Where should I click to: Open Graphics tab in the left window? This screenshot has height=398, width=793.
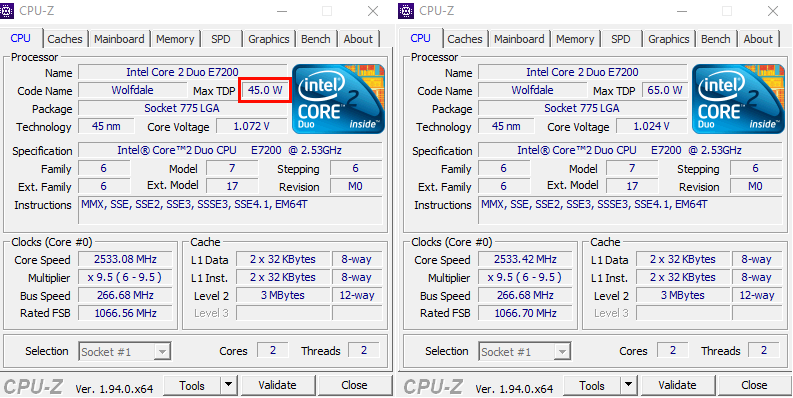[269, 39]
